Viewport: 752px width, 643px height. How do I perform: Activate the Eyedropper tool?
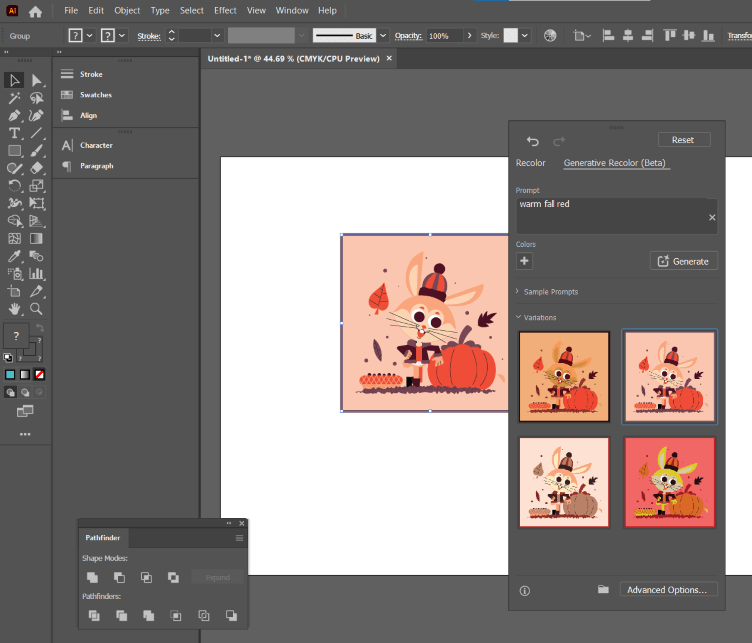point(14,256)
